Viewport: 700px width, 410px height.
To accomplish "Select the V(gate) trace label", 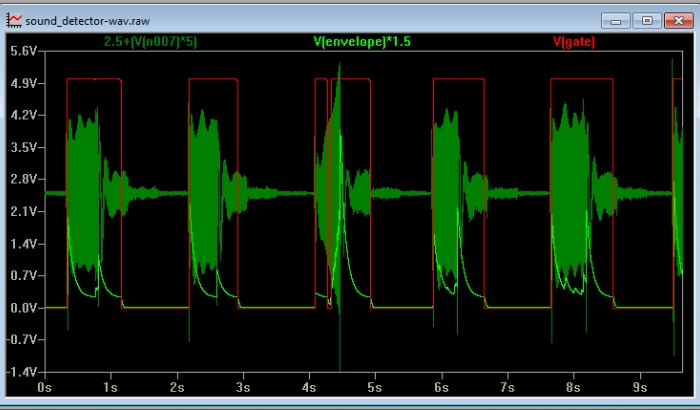I will (x=574, y=42).
